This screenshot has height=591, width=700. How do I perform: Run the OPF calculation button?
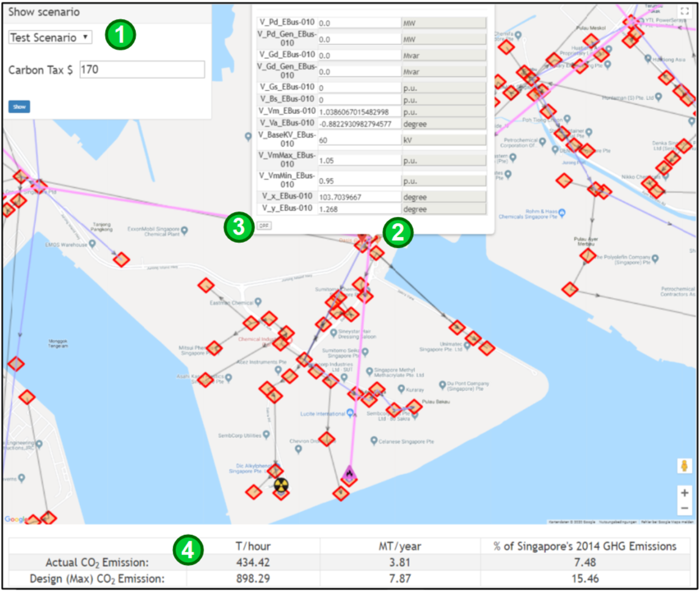tap(263, 226)
